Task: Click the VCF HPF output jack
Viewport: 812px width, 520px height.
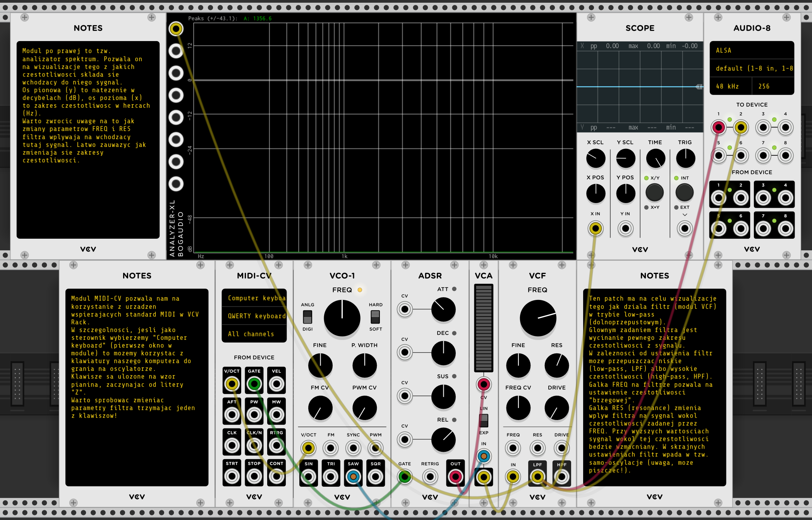Action: [x=561, y=476]
